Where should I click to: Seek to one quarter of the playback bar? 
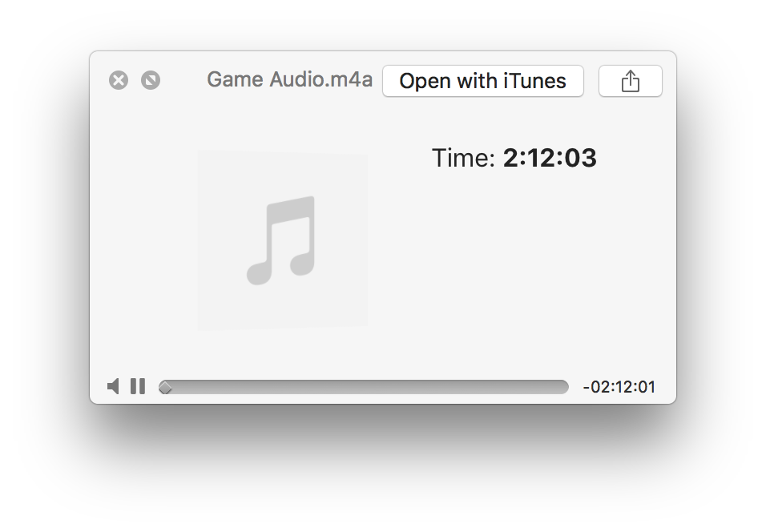(261, 387)
